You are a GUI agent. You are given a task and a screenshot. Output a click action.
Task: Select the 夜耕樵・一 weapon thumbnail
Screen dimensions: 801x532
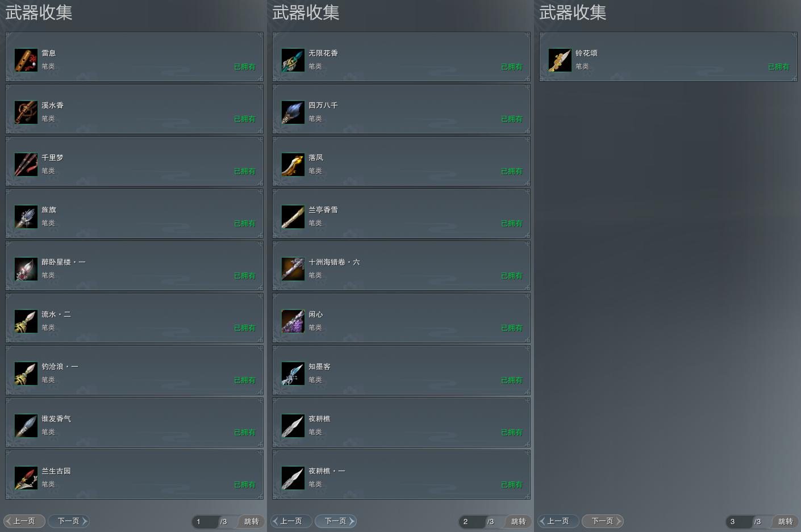[293, 478]
